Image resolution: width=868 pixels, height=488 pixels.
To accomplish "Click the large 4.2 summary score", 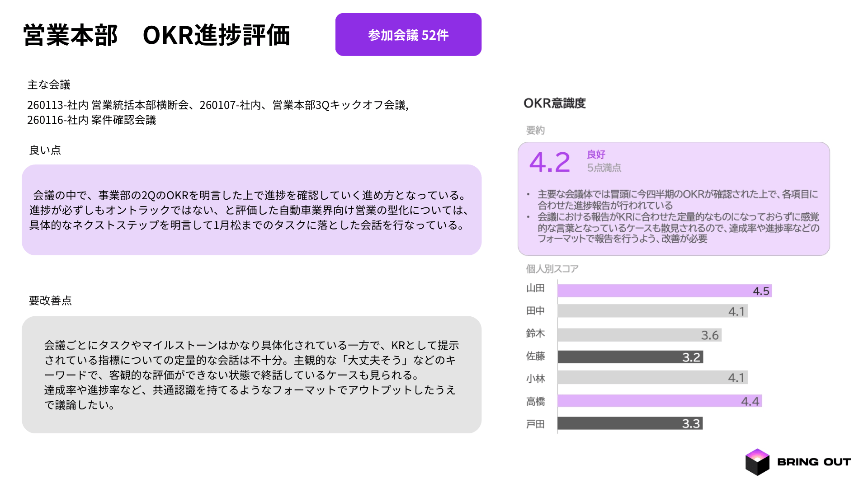I will 550,162.
